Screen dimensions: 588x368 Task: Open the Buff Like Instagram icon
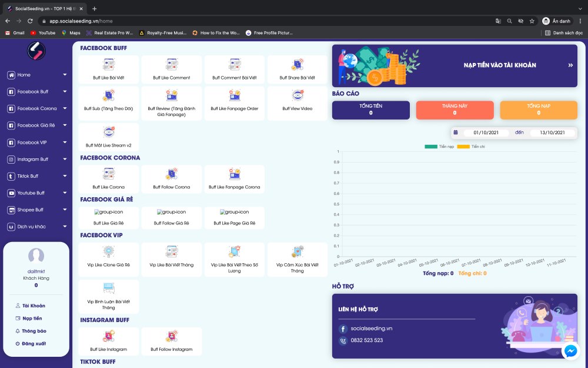click(x=108, y=337)
